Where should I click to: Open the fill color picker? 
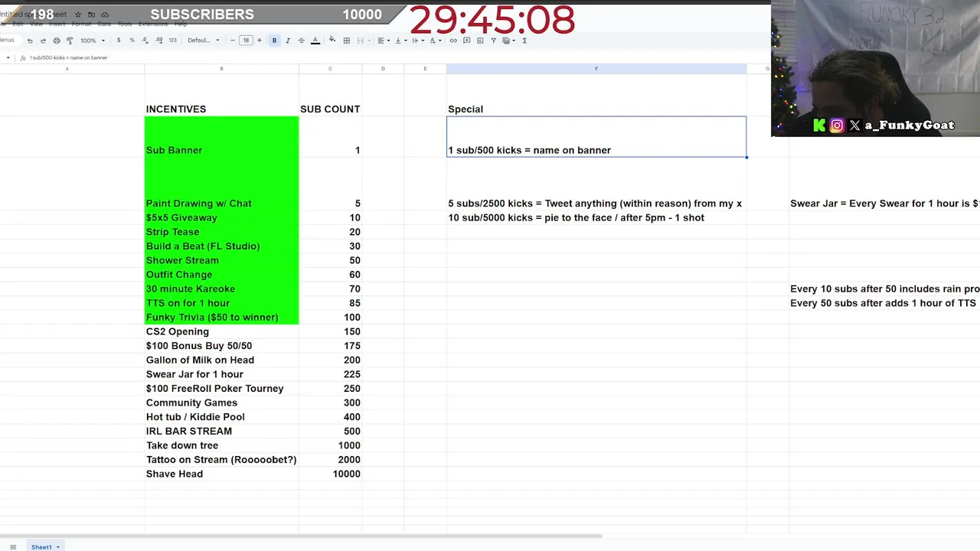(332, 40)
